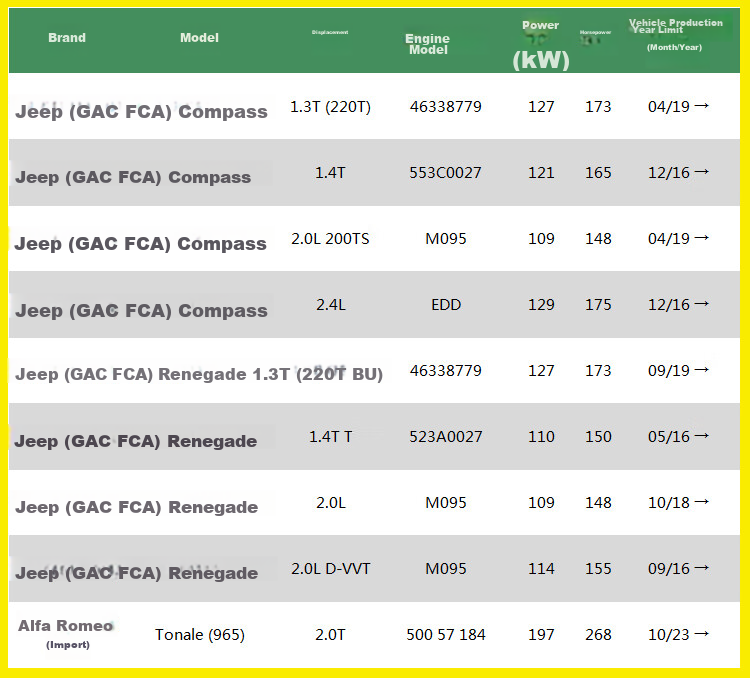Viewport: 750px width, 678px height.
Task: Click horsepower value 268
Action: pos(598,634)
